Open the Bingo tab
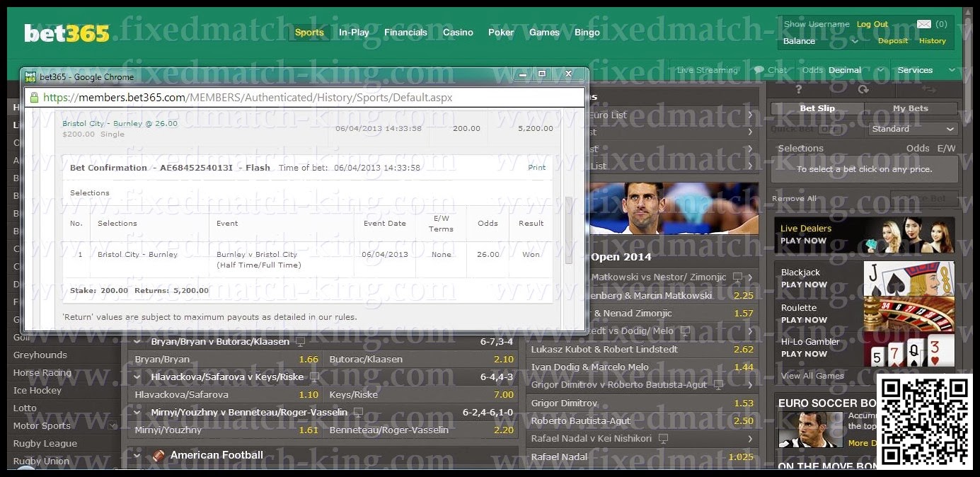The image size is (980, 477). pyautogui.click(x=587, y=33)
